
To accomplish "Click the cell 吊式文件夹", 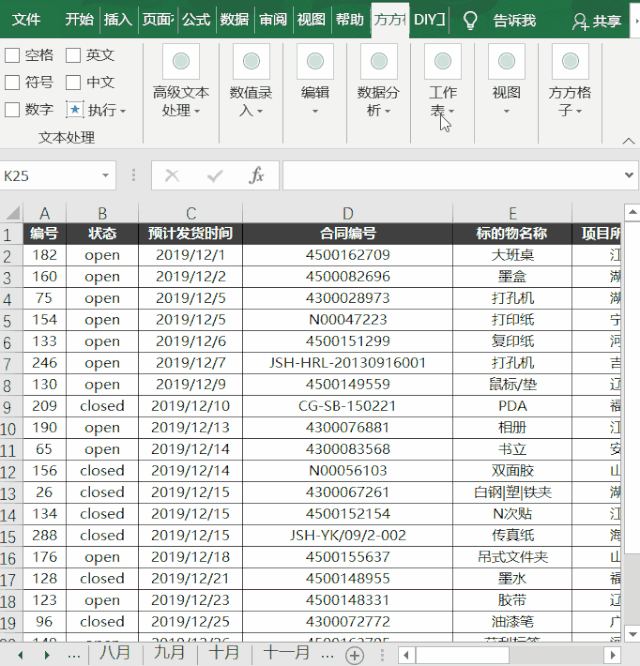I will pyautogui.click(x=513, y=557).
